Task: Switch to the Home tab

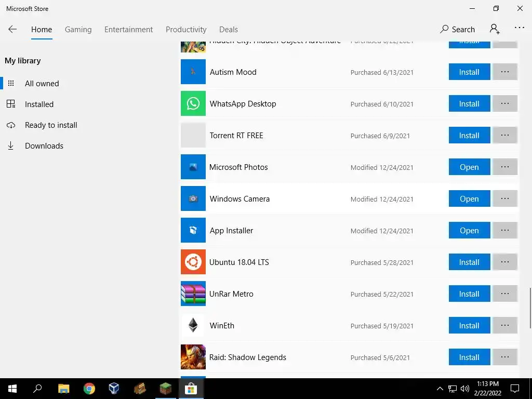Action: click(x=42, y=30)
